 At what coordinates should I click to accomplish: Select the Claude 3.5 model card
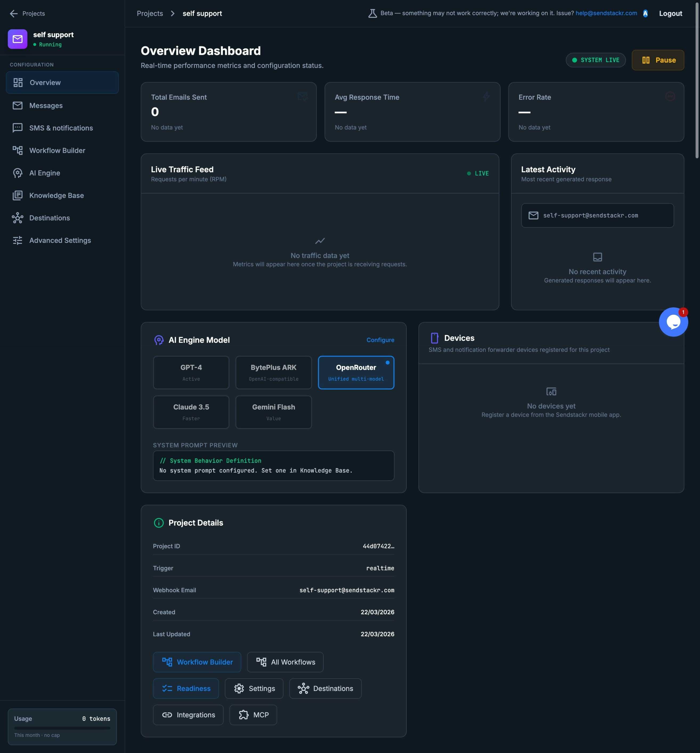[x=191, y=412]
